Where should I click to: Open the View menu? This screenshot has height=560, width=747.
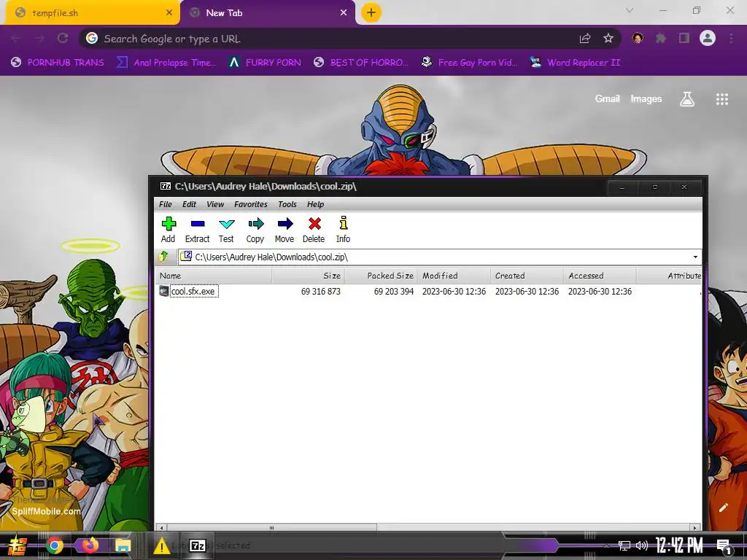pyautogui.click(x=215, y=204)
